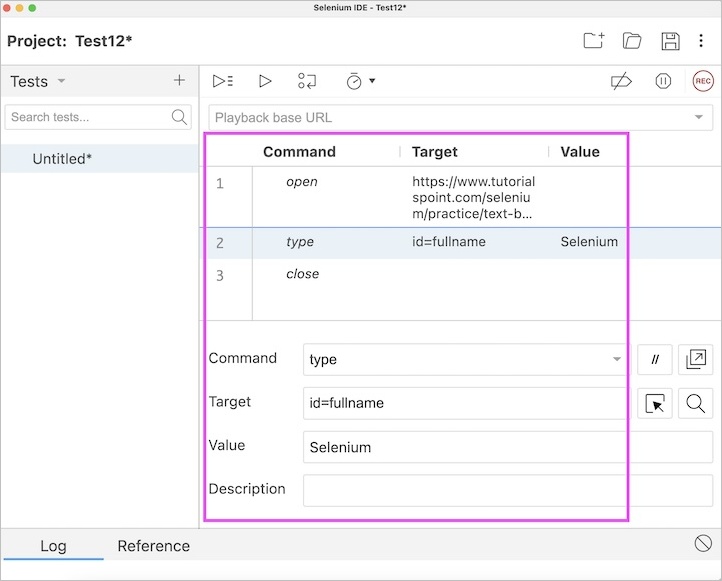Create a new project
The image size is (722, 581).
pos(594,41)
